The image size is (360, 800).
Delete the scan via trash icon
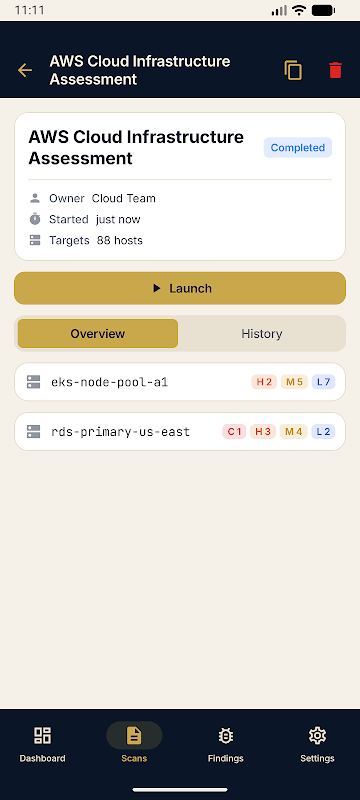click(x=335, y=70)
